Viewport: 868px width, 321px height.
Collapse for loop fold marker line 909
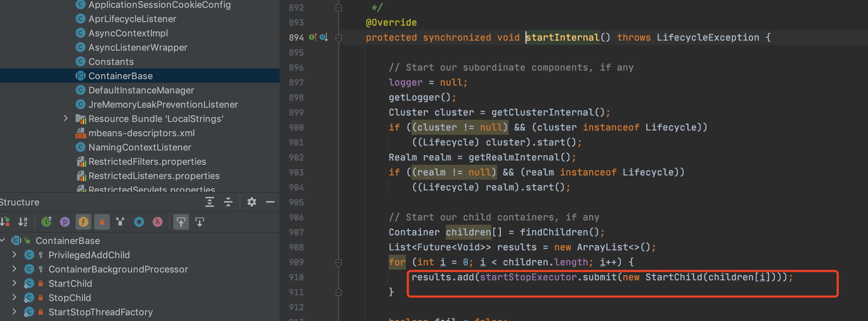(339, 263)
